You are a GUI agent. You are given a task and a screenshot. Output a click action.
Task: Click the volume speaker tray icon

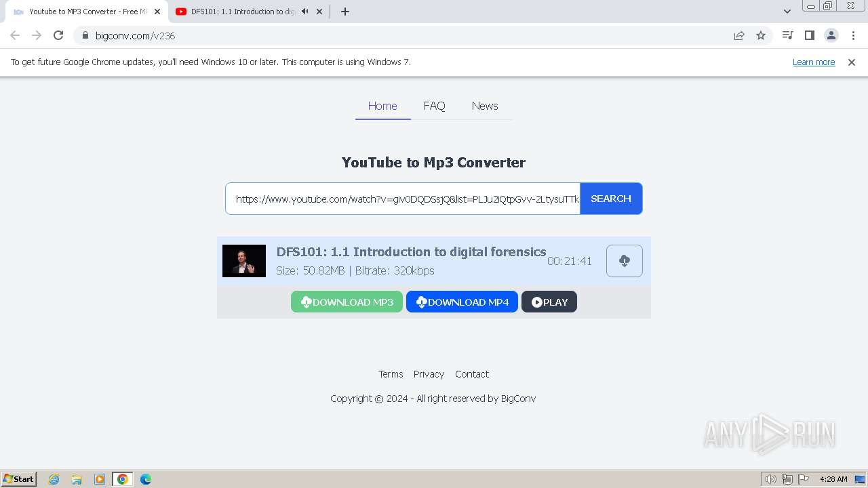pos(770,479)
